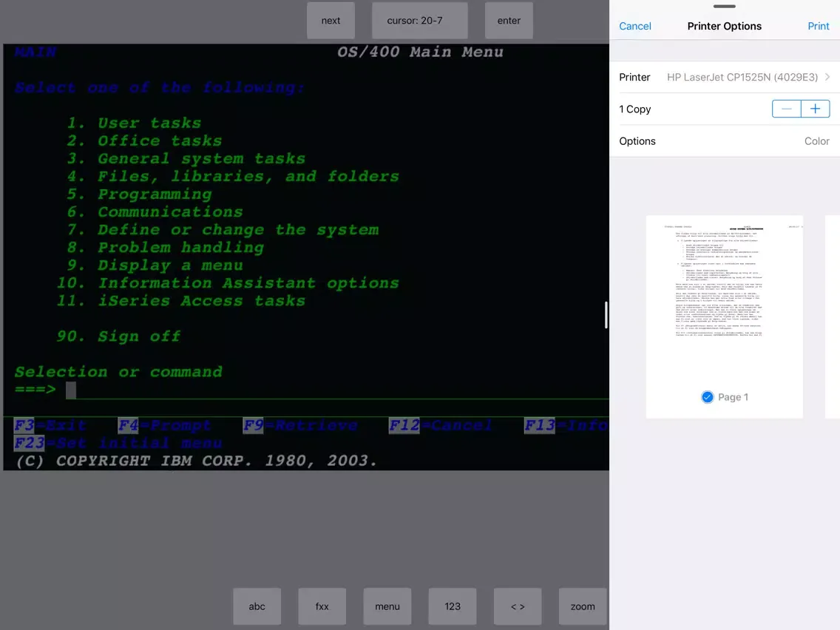Select the Page 1 preview thumbnail
The width and height of the screenshot is (840, 630).
point(724,303)
